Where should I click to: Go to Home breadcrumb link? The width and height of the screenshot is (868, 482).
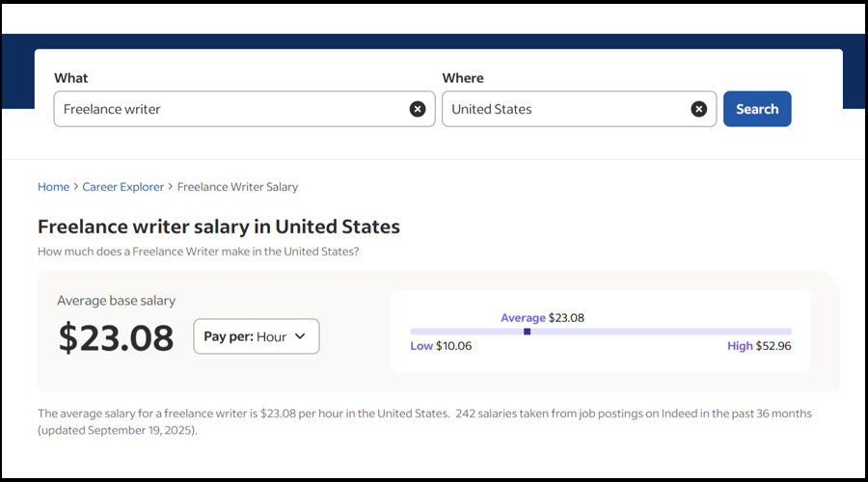click(53, 187)
